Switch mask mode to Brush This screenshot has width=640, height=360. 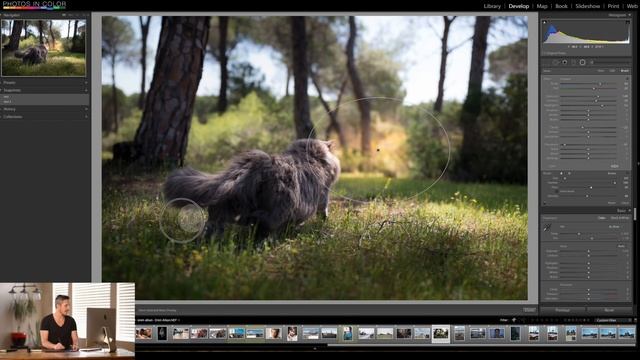click(624, 71)
